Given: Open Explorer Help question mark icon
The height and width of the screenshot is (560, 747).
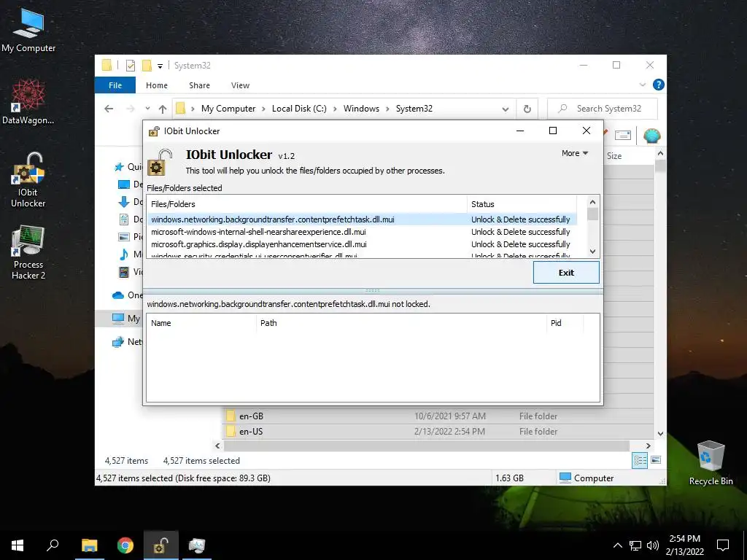Looking at the screenshot, I should pyautogui.click(x=659, y=85).
